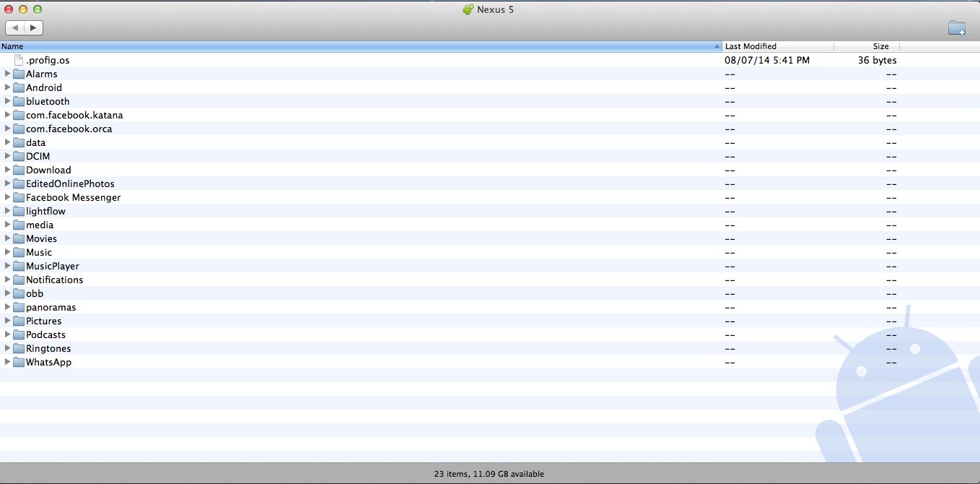Viewport: 980px width, 484px height.
Task: Select the '.profig.os' file name
Action: 48,61
